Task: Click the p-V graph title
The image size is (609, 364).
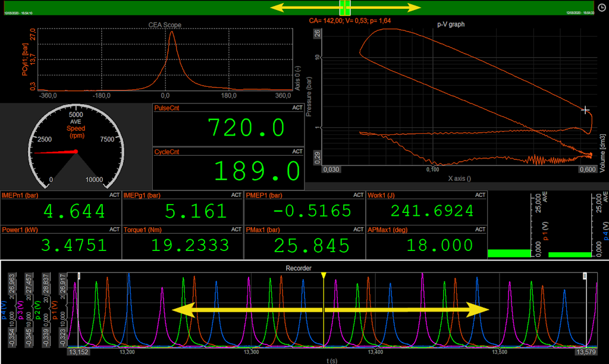Action: click(x=451, y=24)
